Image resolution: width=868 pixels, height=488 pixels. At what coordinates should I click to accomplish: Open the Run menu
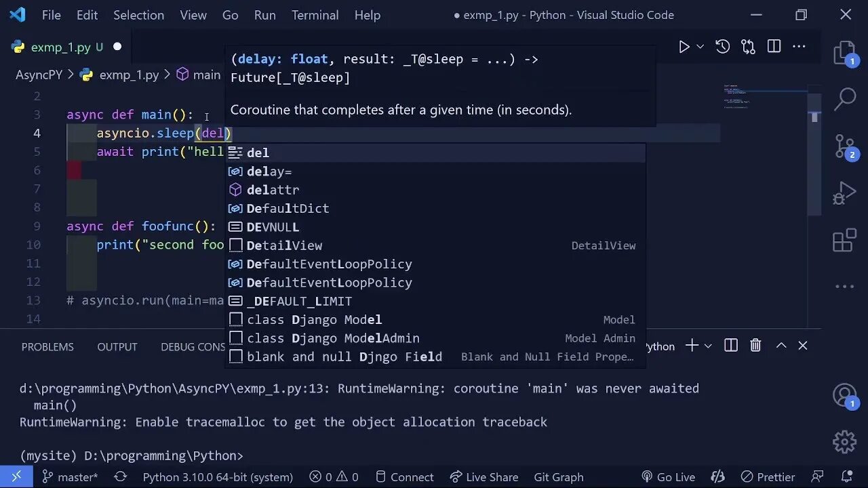(265, 15)
